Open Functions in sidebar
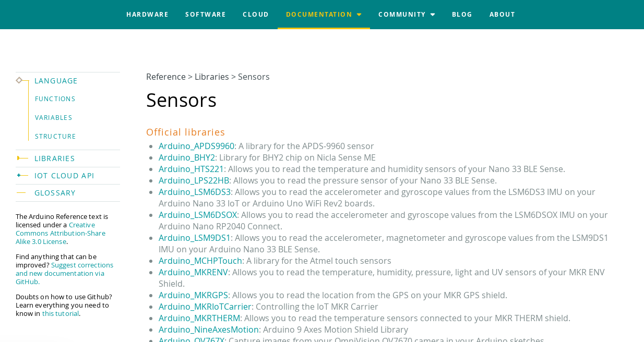Screen dimensions: 644x342 pos(55,99)
